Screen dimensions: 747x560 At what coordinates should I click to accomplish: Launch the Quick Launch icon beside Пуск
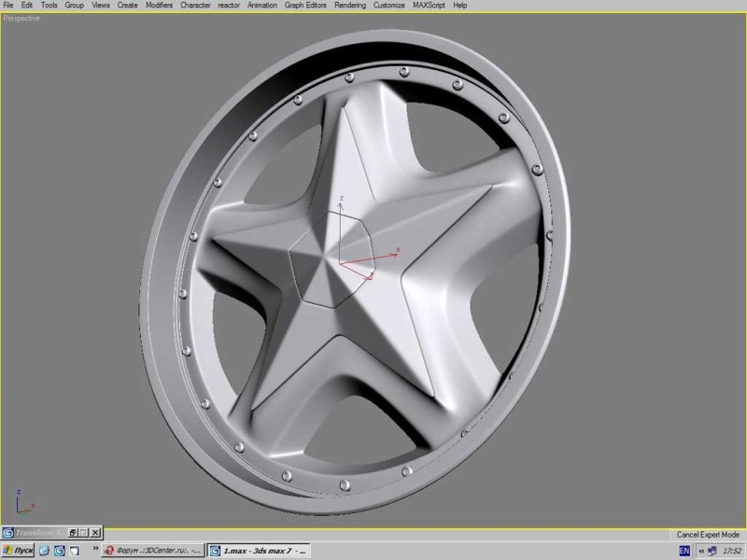[44, 551]
